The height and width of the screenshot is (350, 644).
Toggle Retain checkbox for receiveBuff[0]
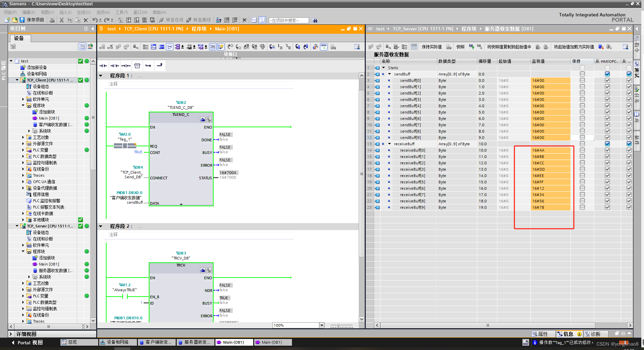(x=582, y=150)
